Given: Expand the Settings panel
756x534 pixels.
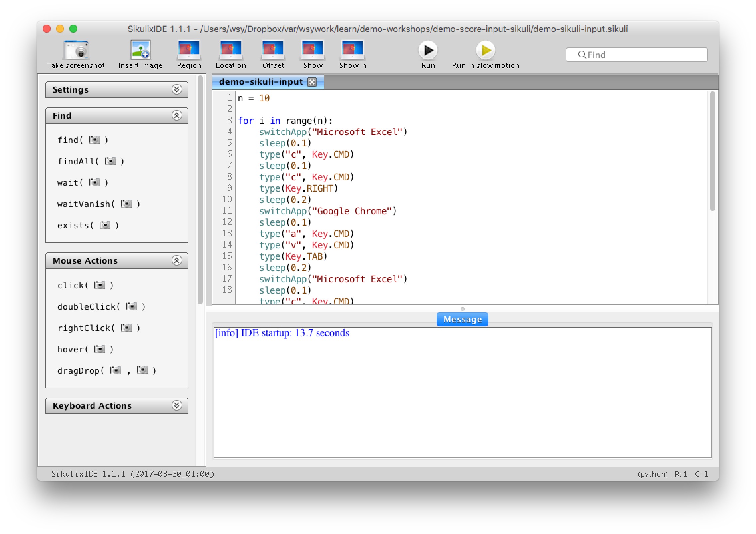Looking at the screenshot, I should 177,89.
